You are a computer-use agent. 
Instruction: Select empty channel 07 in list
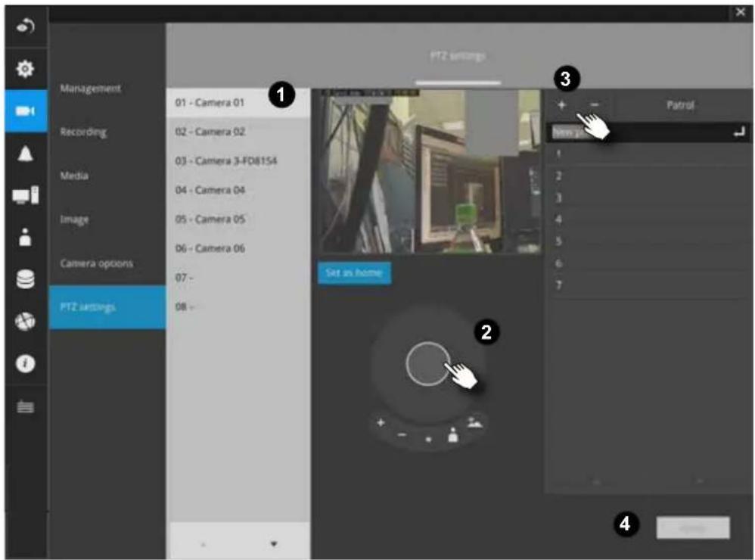point(238,278)
